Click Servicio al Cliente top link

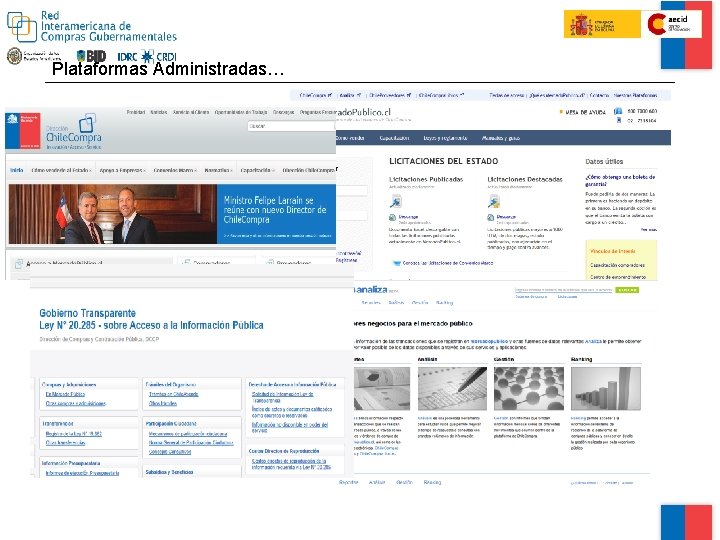click(x=191, y=112)
